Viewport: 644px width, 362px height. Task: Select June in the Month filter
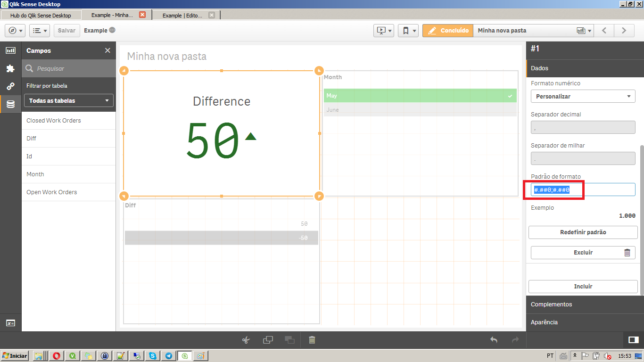[x=420, y=110]
